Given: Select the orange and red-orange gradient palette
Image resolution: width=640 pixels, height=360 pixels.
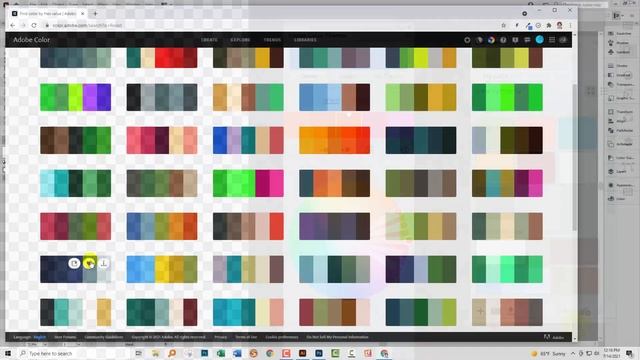Looking at the screenshot, I should coord(335,140).
